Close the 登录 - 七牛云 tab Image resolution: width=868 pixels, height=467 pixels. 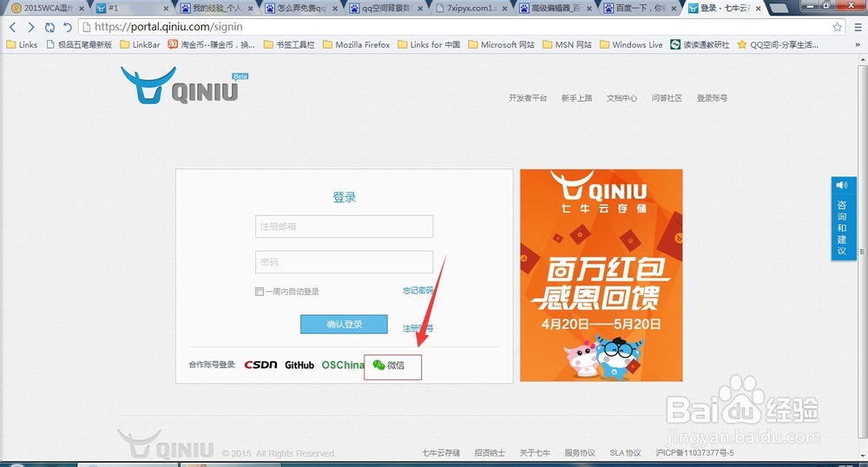point(759,9)
